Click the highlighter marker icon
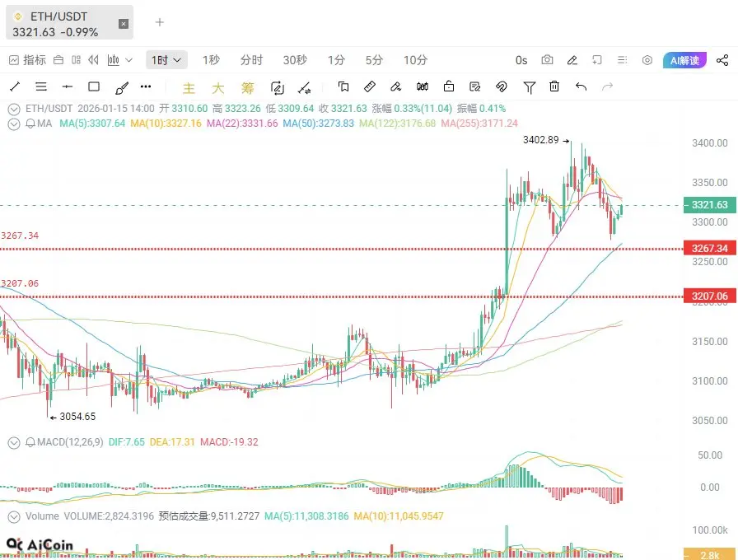Image resolution: width=738 pixels, height=560 pixels. click(396, 86)
